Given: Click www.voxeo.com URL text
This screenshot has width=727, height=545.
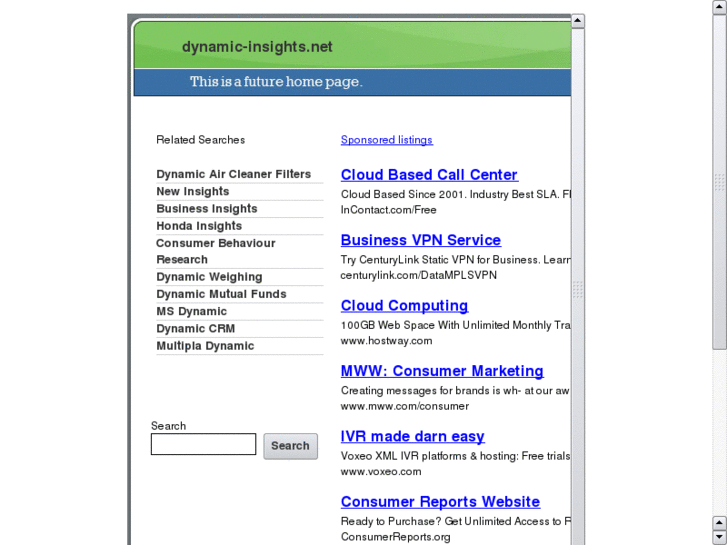Looking at the screenshot, I should tap(381, 471).
